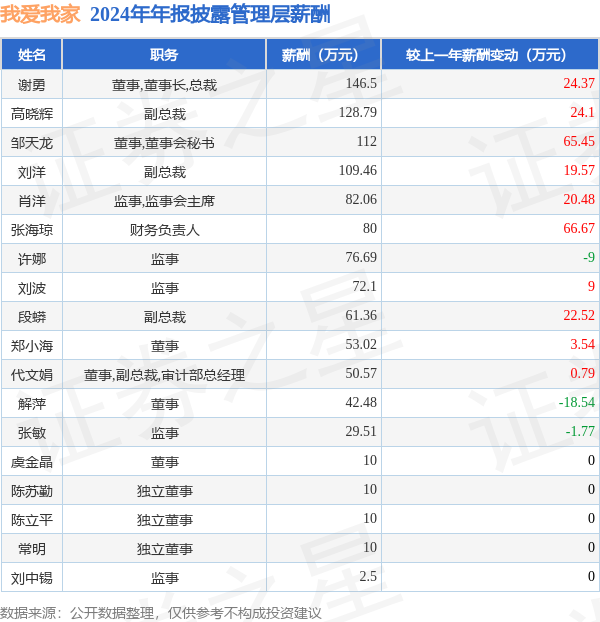Click the 姓名 column header

click(x=32, y=55)
